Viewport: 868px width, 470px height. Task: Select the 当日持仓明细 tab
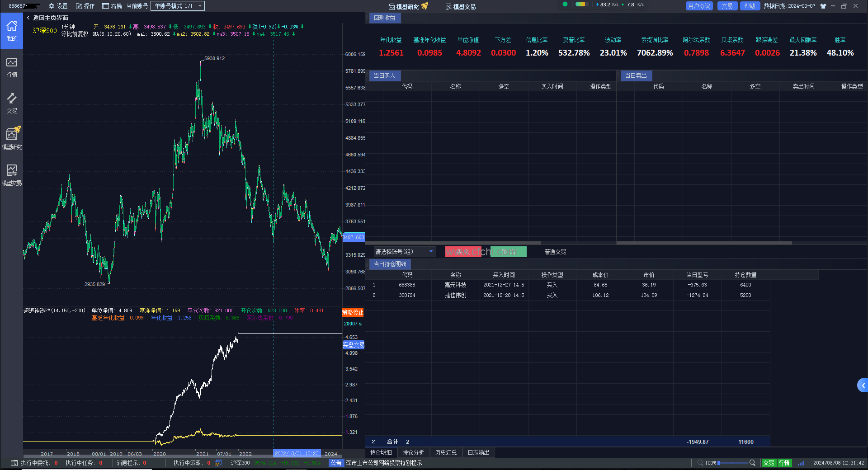tap(390, 264)
